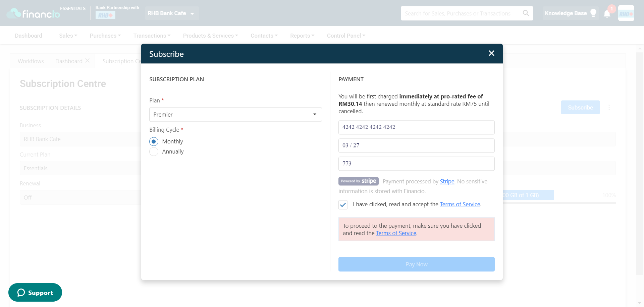Click the search magnifier icon
The image size is (644, 307).
526,13
